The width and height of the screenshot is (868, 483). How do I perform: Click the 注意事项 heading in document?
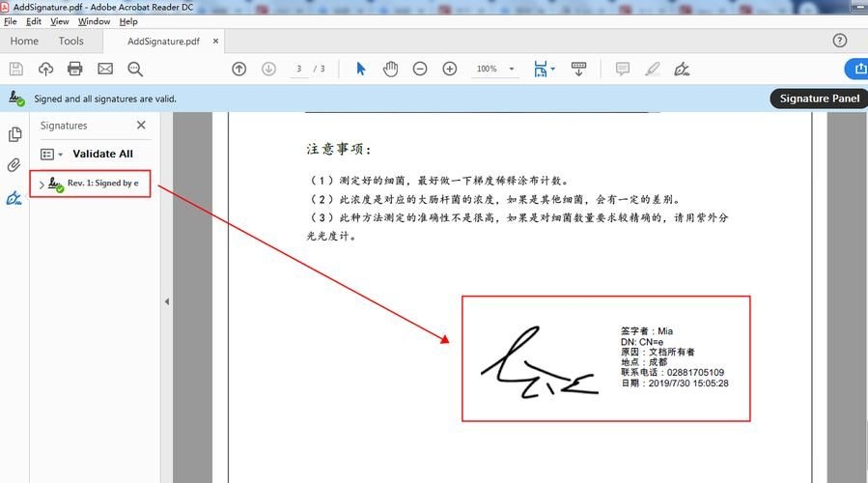[339, 149]
